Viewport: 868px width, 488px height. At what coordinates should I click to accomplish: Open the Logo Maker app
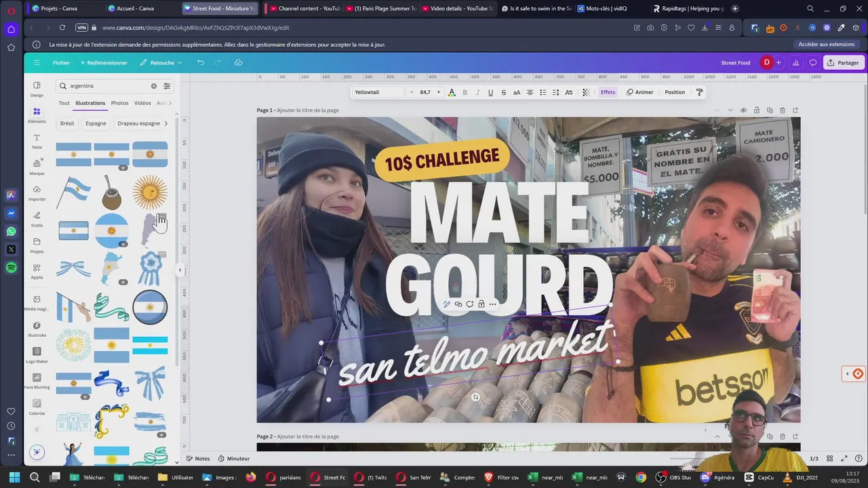[x=37, y=355]
